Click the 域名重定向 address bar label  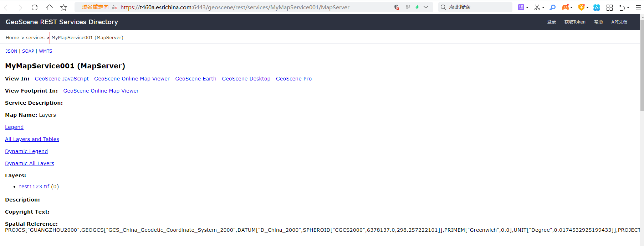95,7
